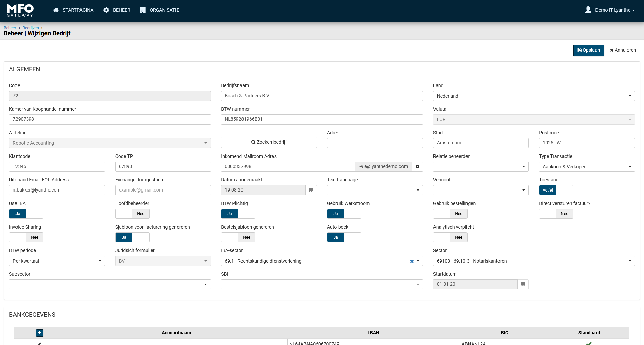Click the Zoeken bedrijf button

(x=269, y=142)
